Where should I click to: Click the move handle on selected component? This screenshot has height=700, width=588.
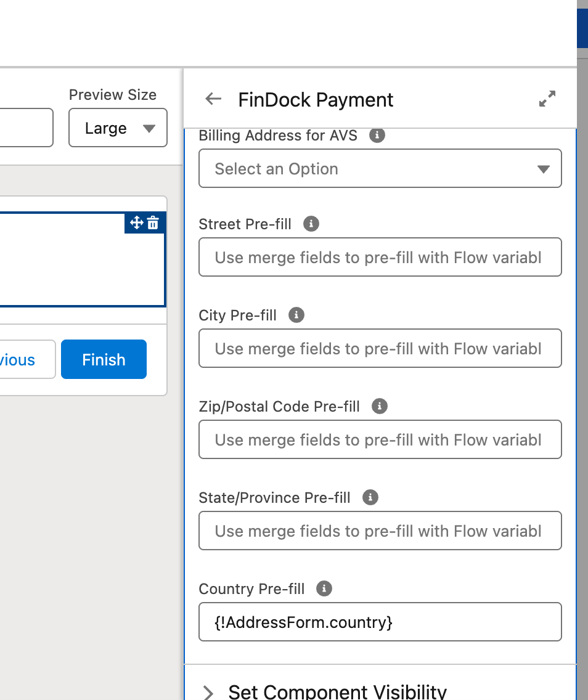click(136, 223)
